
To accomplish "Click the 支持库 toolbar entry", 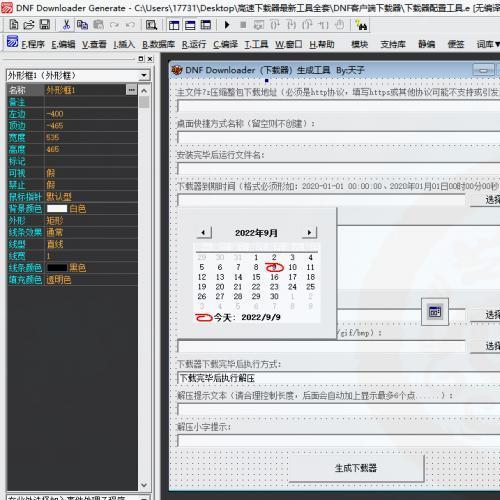I will (x=393, y=44).
